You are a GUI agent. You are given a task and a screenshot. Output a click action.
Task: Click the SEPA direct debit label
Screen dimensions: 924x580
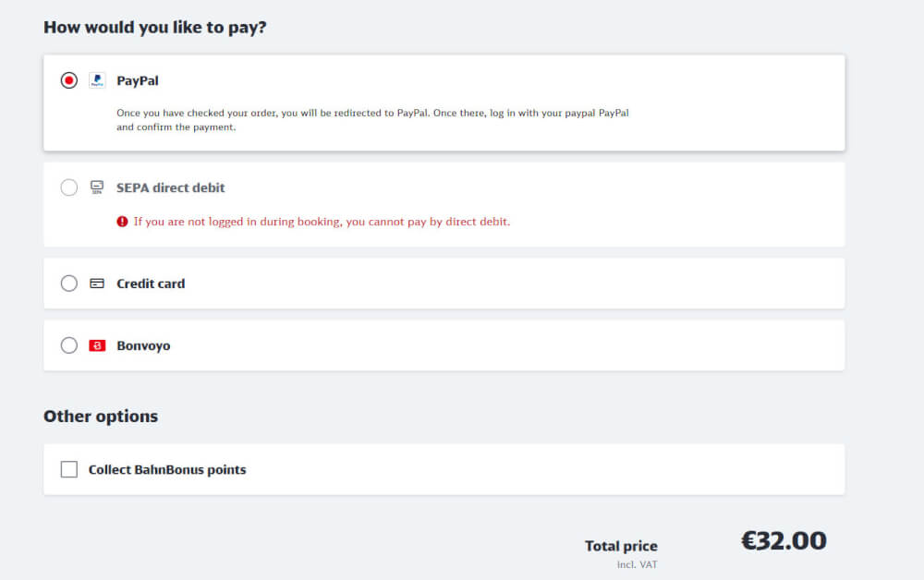pyautogui.click(x=171, y=187)
